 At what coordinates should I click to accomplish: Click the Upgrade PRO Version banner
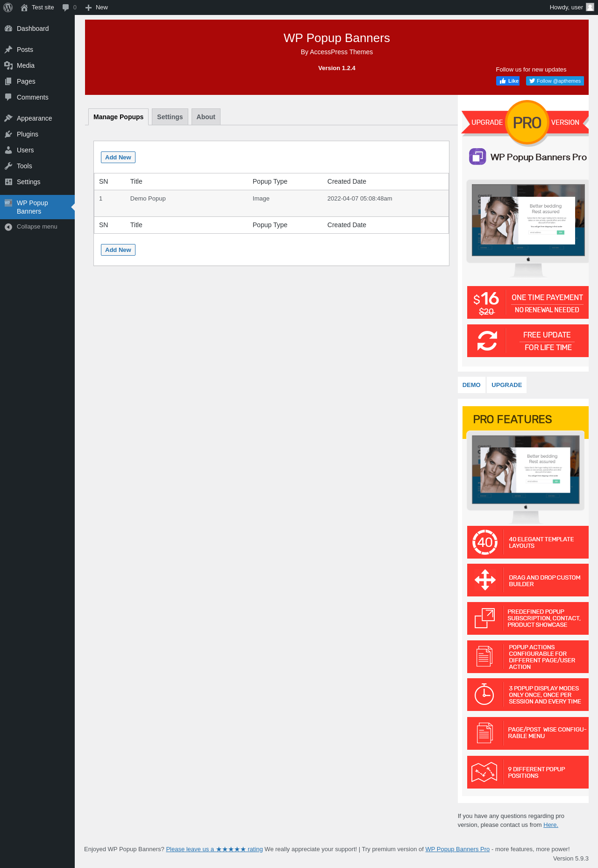tap(525, 123)
